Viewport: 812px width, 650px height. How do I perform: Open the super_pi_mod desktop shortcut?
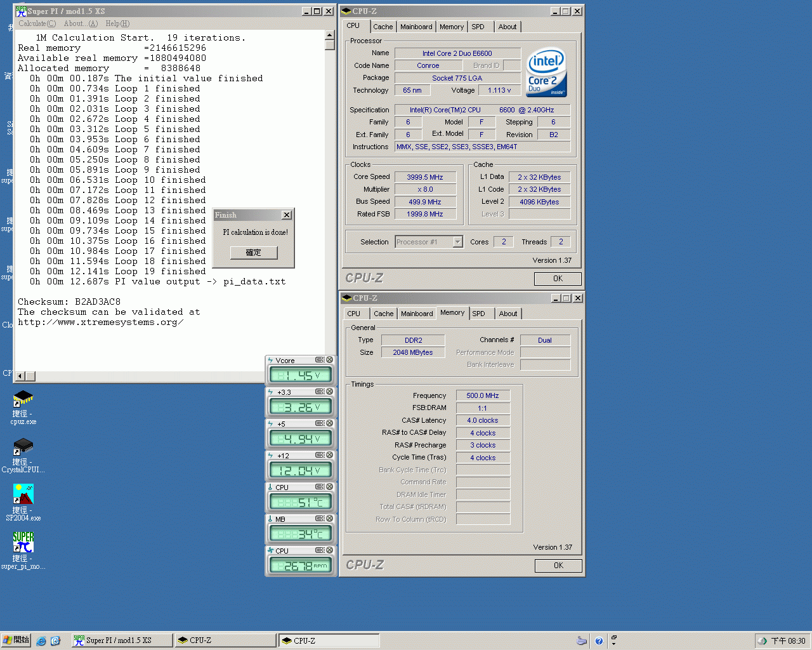click(x=23, y=550)
